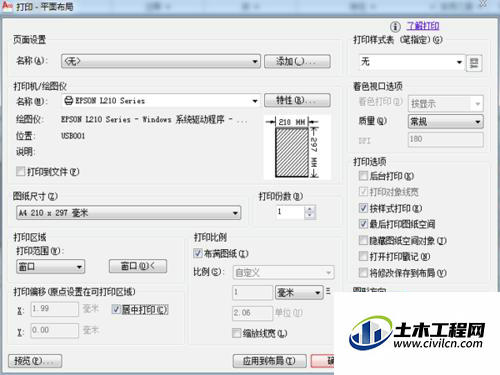
Task: Open page setup 名称 dropdown showing <无>
Action: [x=161, y=61]
